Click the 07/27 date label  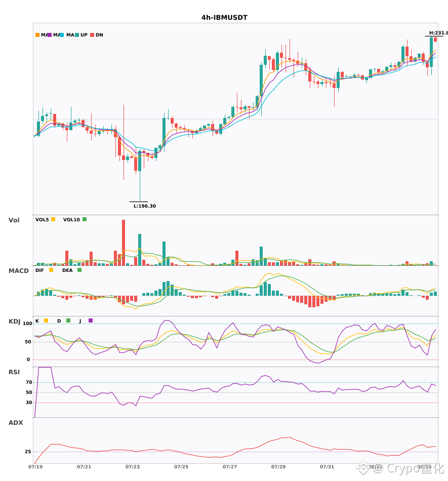pos(230,467)
